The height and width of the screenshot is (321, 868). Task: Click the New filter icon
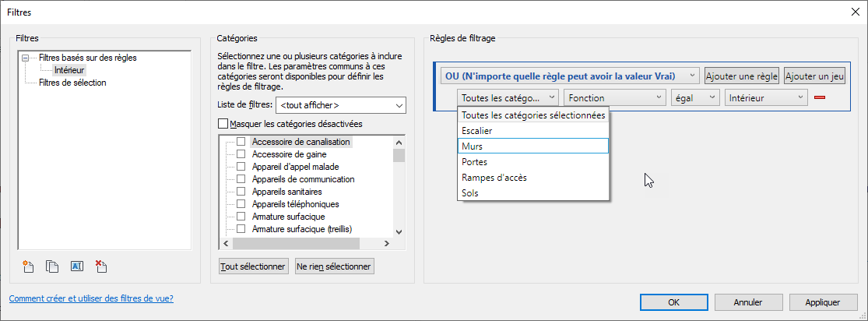[29, 266]
